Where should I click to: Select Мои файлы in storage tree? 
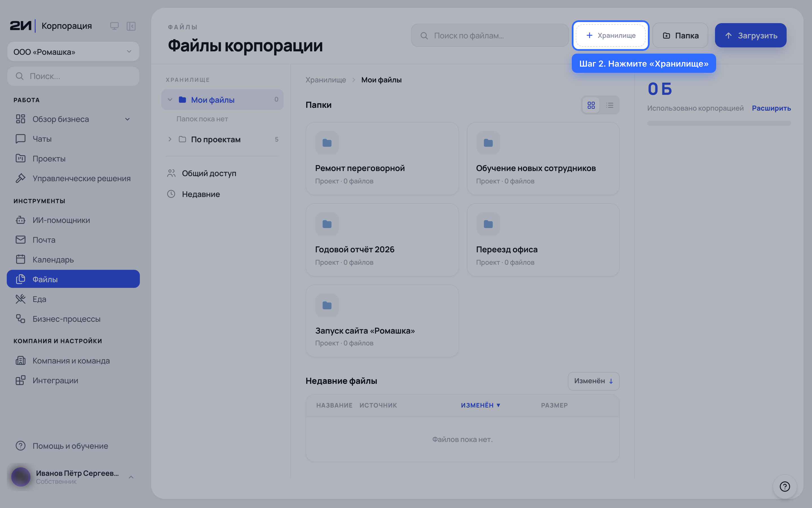point(222,100)
